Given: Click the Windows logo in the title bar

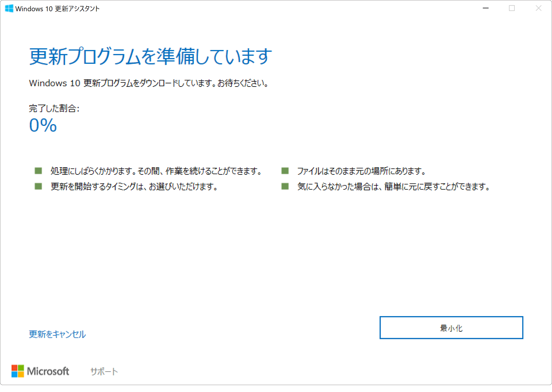Looking at the screenshot, I should [x=9, y=8].
